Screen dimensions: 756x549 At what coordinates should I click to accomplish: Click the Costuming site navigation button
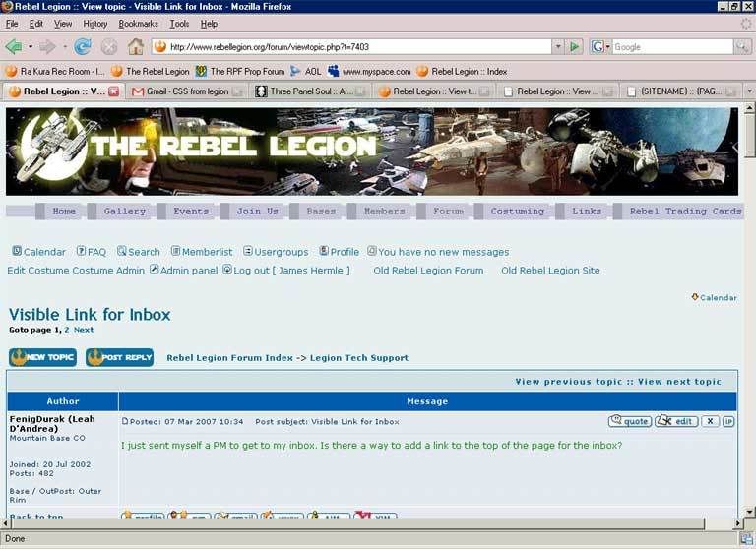(x=518, y=212)
